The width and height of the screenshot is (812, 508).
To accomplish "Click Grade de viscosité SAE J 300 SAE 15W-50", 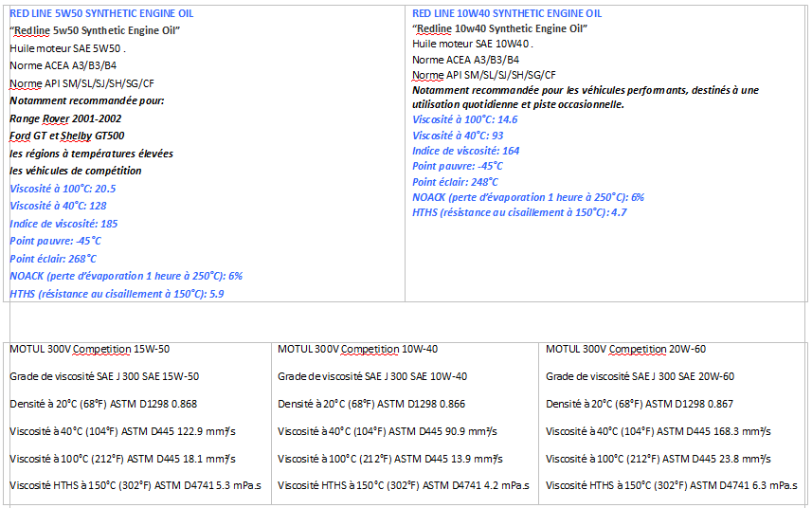I will tap(104, 376).
